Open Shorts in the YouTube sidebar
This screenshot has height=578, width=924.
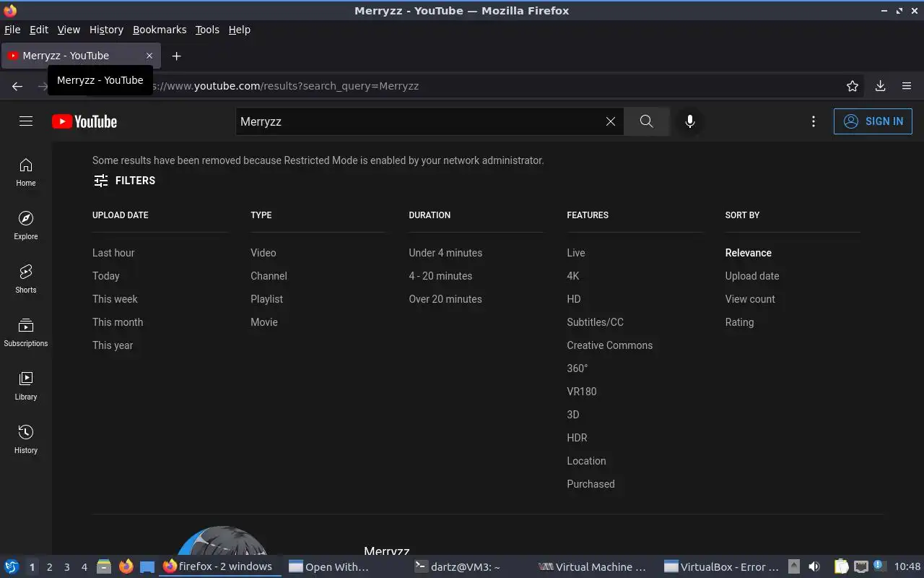click(x=26, y=280)
